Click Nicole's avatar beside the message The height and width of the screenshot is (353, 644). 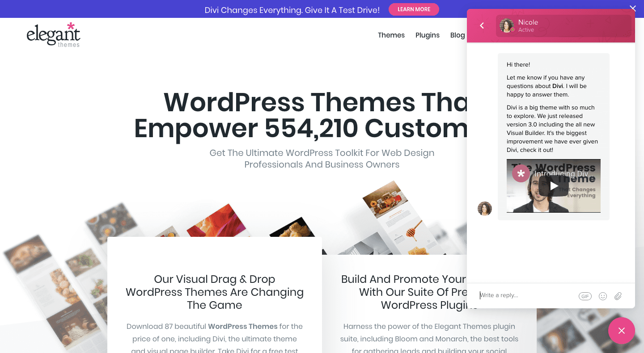tap(485, 209)
